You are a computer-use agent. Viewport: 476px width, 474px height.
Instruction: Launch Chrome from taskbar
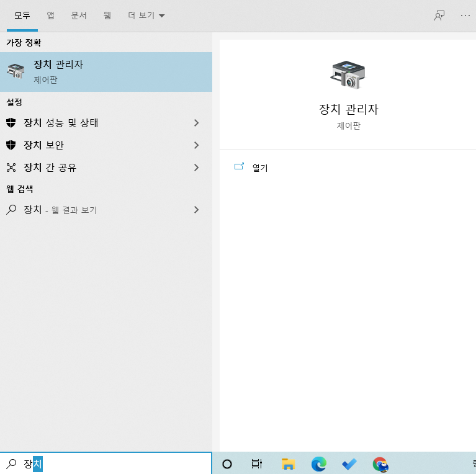pos(380,465)
